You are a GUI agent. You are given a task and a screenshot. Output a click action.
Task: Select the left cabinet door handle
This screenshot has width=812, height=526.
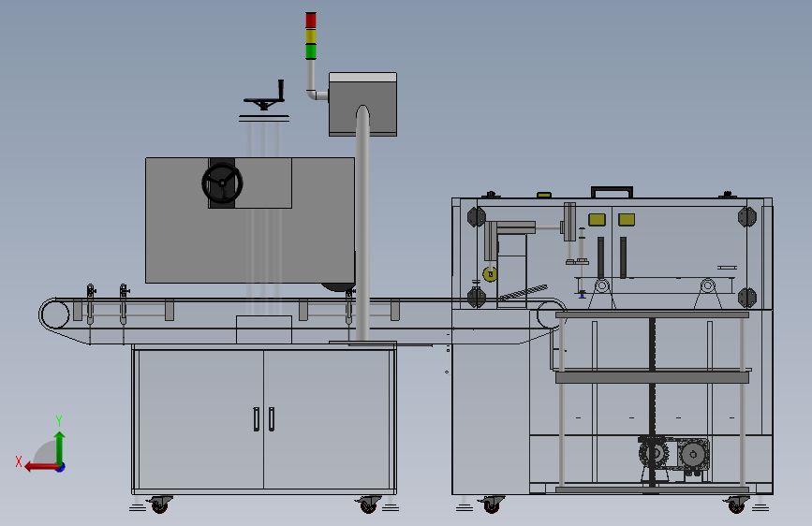[257, 419]
